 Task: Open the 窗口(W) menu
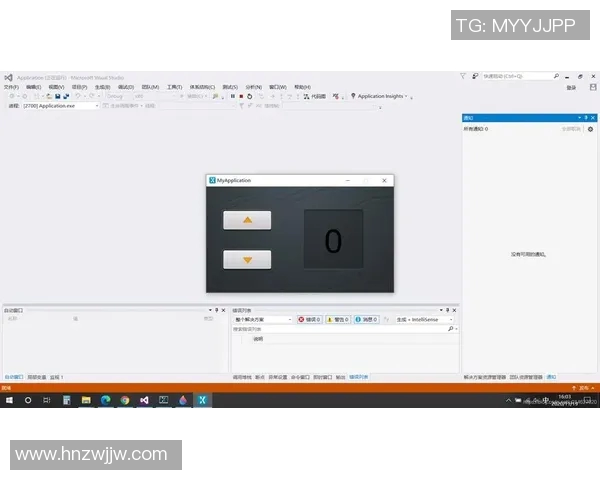coord(278,87)
